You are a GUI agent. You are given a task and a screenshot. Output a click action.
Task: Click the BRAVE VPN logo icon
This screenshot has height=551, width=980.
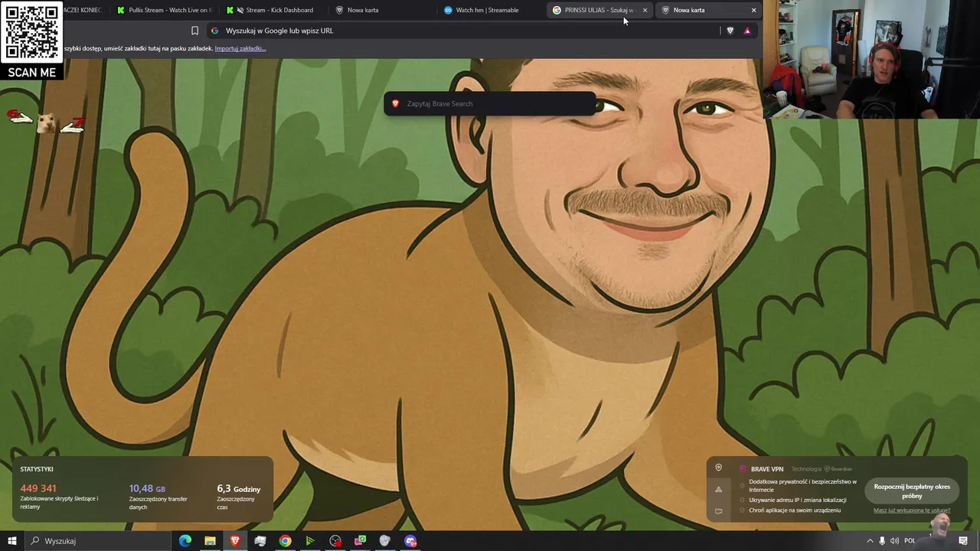[743, 469]
